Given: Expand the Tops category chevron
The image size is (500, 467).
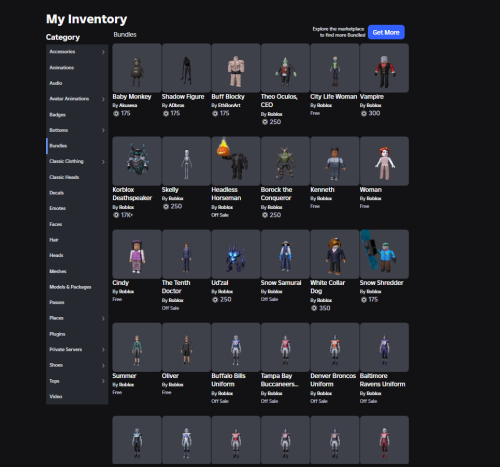Looking at the screenshot, I should (103, 381).
